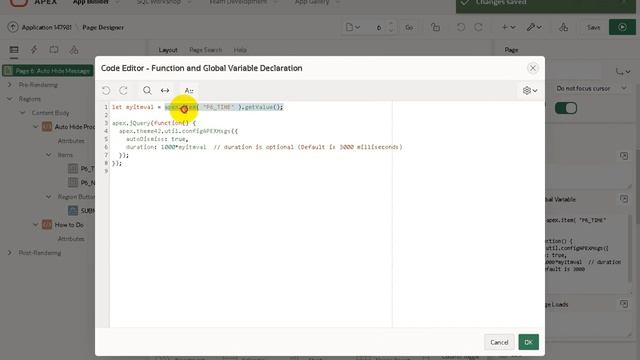Viewport: 640px width, 360px height.
Task: Undo last edit in the Code Editor toolbar
Action: tap(106, 90)
